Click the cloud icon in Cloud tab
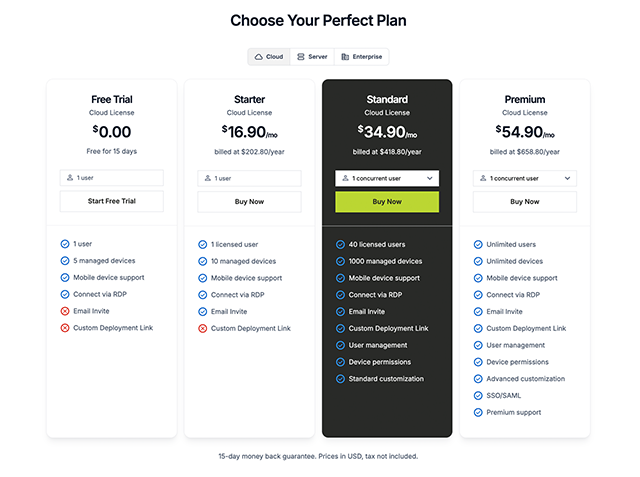This screenshot has height=477, width=640. [259, 57]
